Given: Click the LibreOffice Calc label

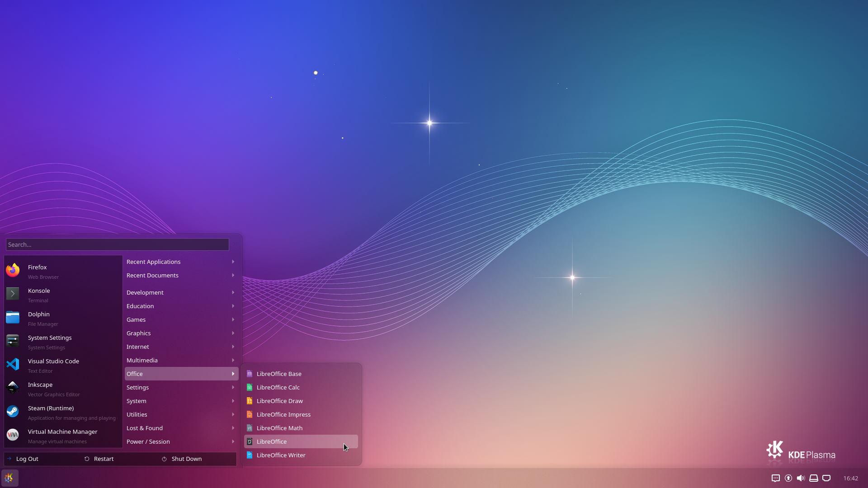Looking at the screenshot, I should (x=278, y=387).
